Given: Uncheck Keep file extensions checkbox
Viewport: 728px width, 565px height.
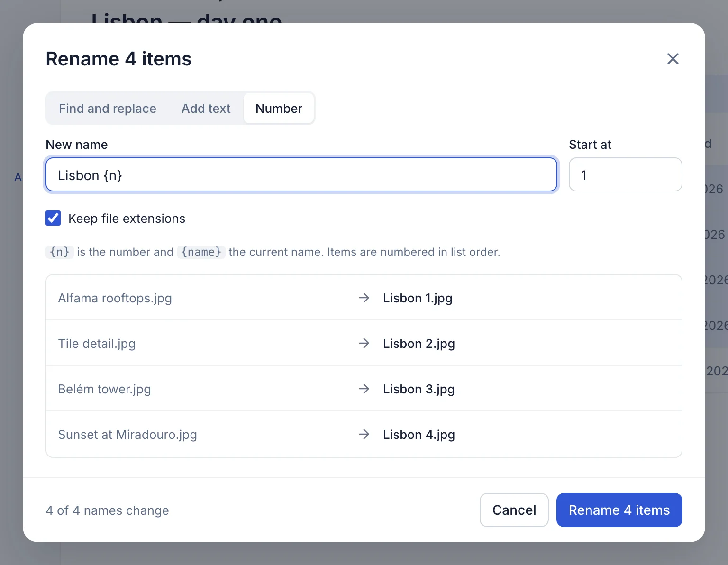Looking at the screenshot, I should (x=53, y=218).
